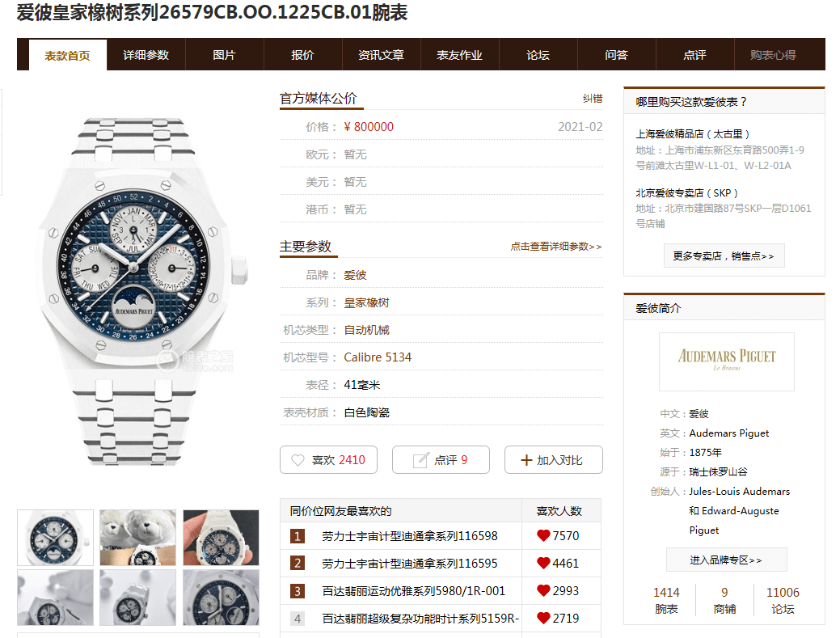Select the first watch dial thumbnail
Screen dimensions: 840x638
55,538
